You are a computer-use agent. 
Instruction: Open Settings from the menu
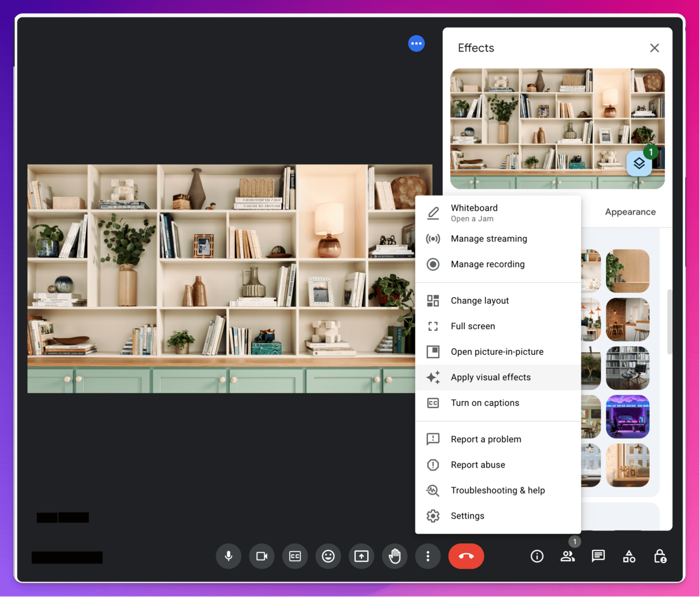[498, 516]
